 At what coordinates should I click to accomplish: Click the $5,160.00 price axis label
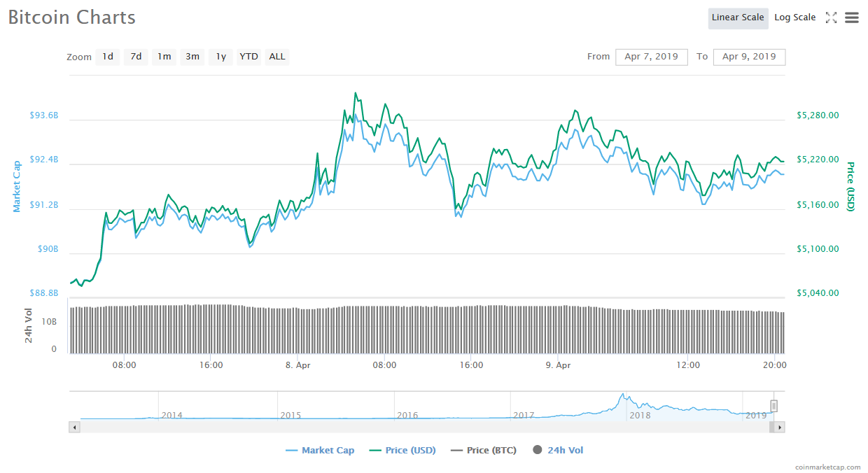click(818, 205)
